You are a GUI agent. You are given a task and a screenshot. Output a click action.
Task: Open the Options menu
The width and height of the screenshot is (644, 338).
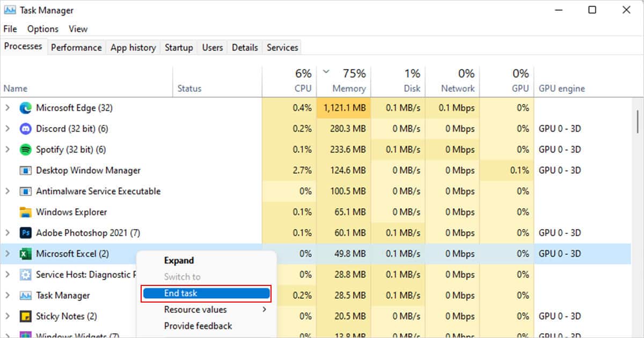click(42, 28)
